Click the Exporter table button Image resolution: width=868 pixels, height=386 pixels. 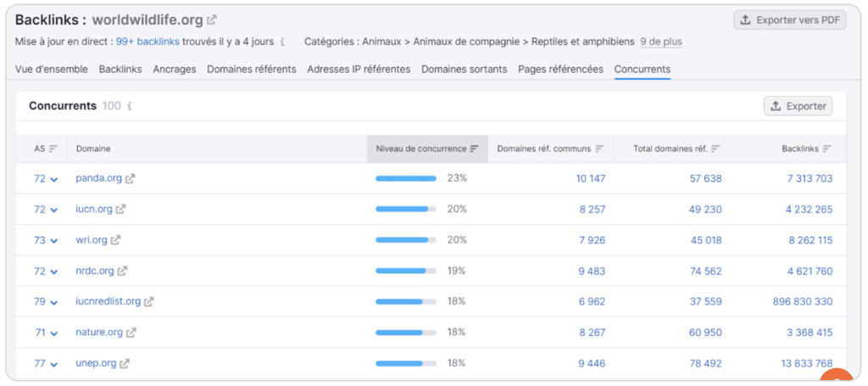click(x=798, y=106)
